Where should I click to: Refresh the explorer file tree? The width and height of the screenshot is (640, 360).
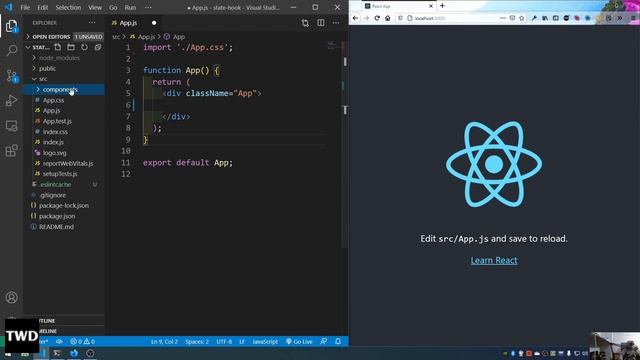coord(84,47)
